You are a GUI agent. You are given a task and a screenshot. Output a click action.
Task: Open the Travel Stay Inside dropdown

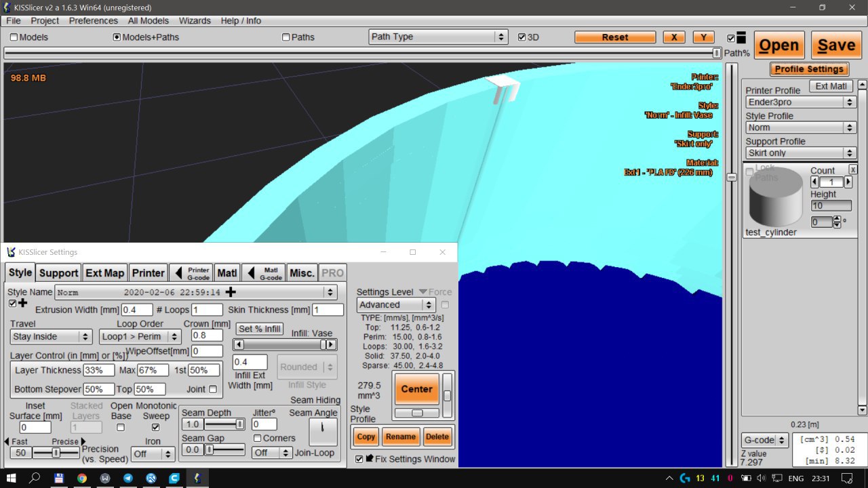52,336
